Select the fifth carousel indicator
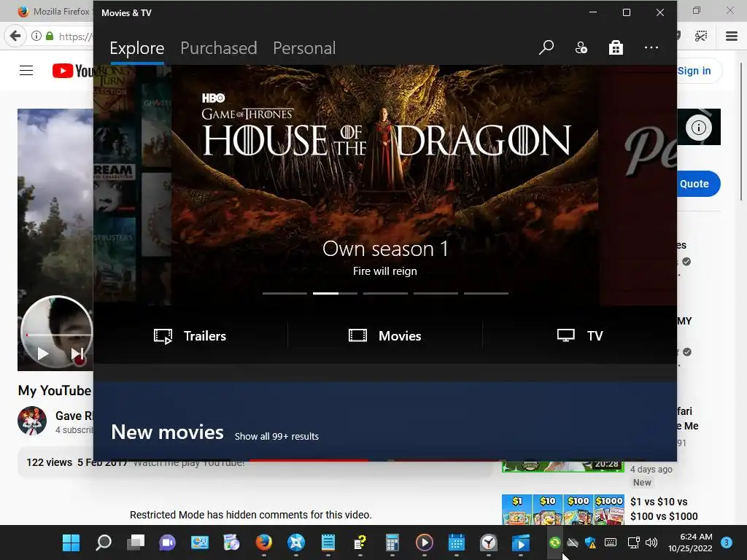Viewport: 747px width, 560px height. coord(487,293)
